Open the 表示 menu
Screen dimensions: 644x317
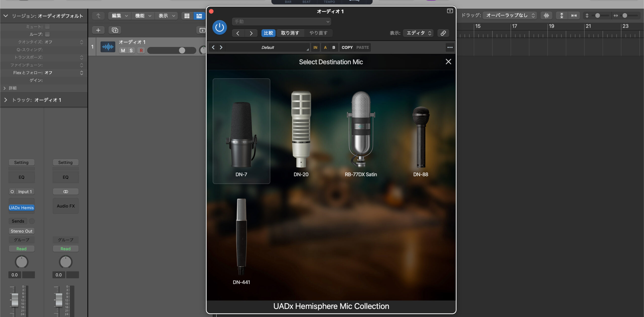167,16
